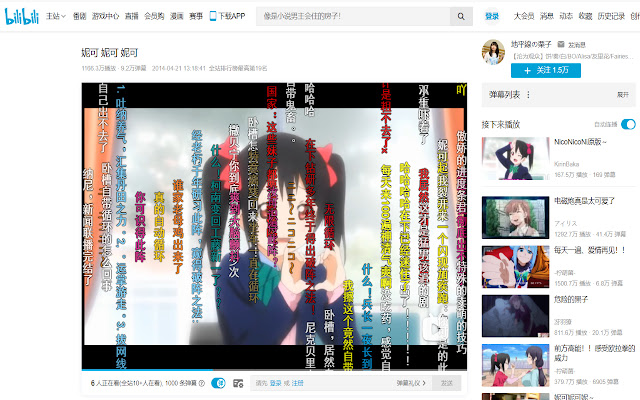Open the danmaku settings icon

(238, 383)
